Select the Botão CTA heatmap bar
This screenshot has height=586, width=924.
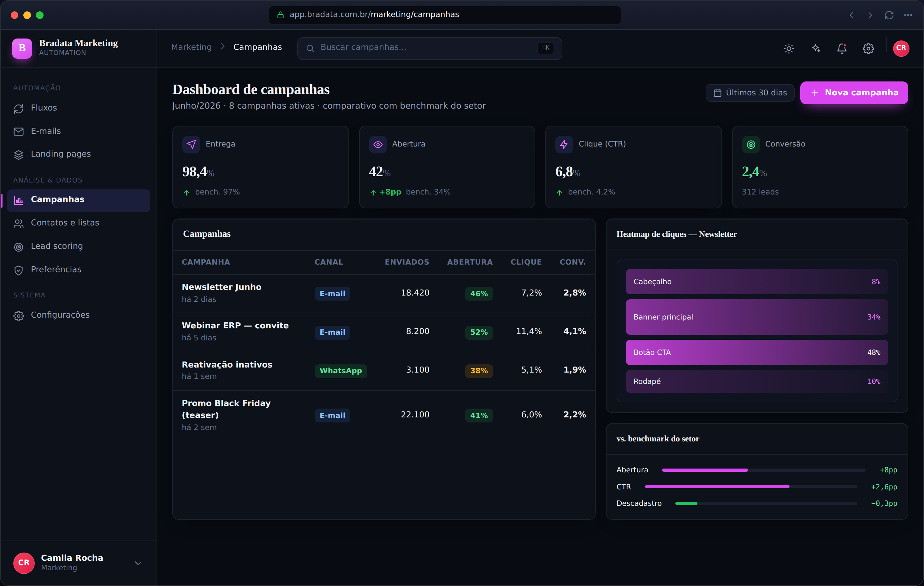[x=757, y=352]
